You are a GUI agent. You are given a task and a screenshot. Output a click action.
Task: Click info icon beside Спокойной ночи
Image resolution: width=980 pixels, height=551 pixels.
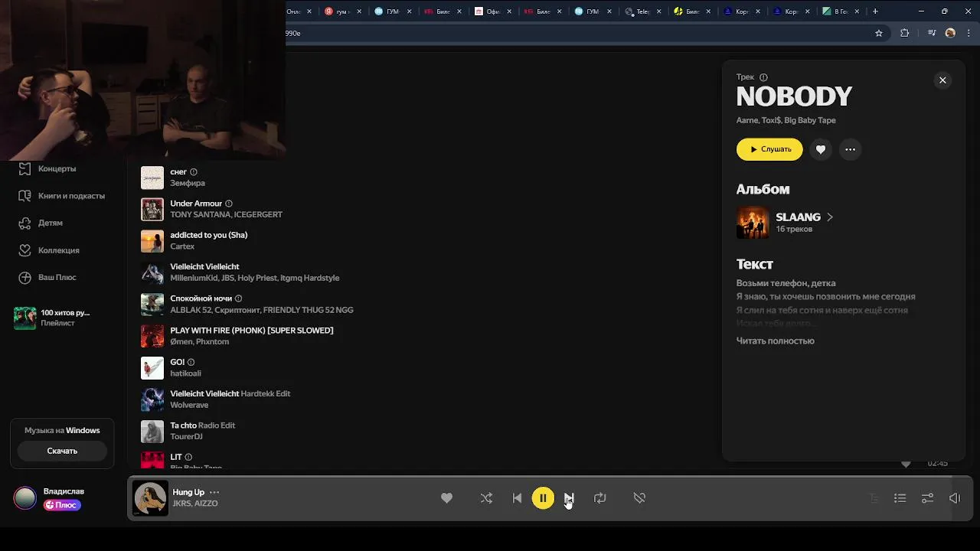tap(239, 298)
